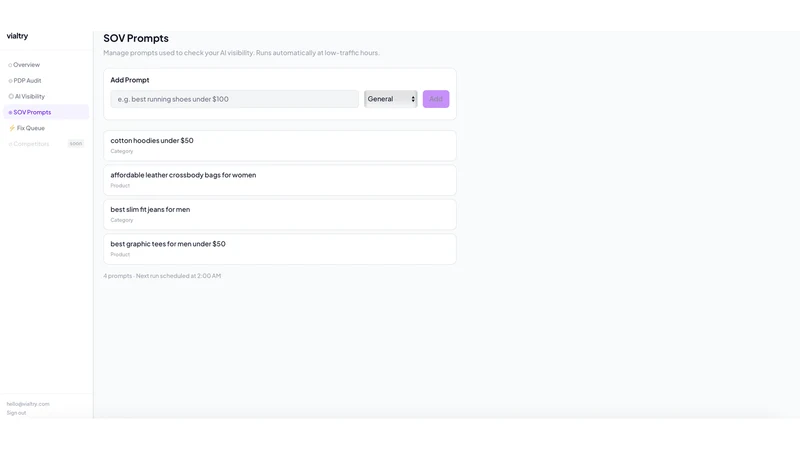Click the purple Add button
This screenshot has height=450, width=800.
click(x=436, y=99)
